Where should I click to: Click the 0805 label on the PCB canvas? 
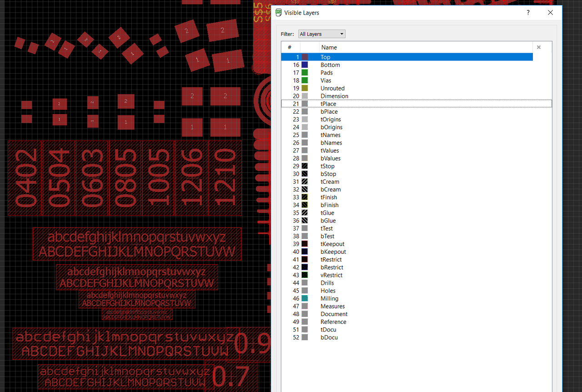(125, 178)
